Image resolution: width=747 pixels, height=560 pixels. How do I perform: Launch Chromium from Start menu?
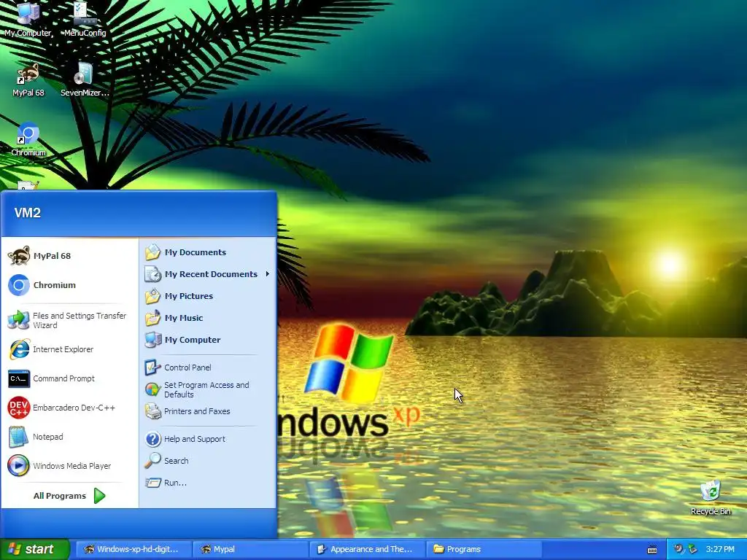tap(69, 285)
